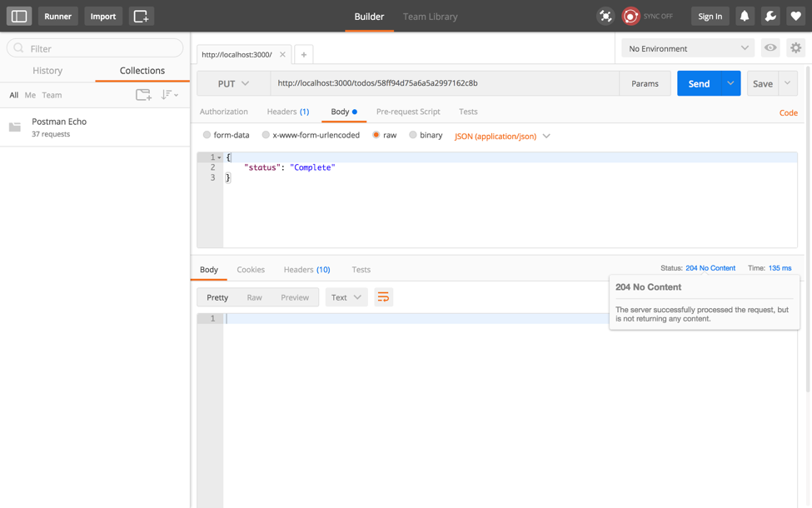Image resolution: width=812 pixels, height=508 pixels.
Task: Click the Filter search field
Action: (x=95, y=48)
